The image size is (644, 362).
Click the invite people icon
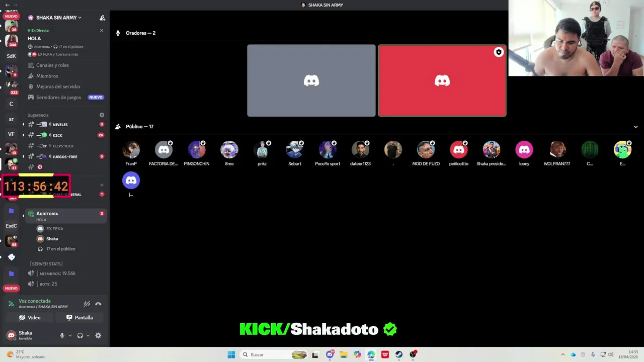pos(102,18)
